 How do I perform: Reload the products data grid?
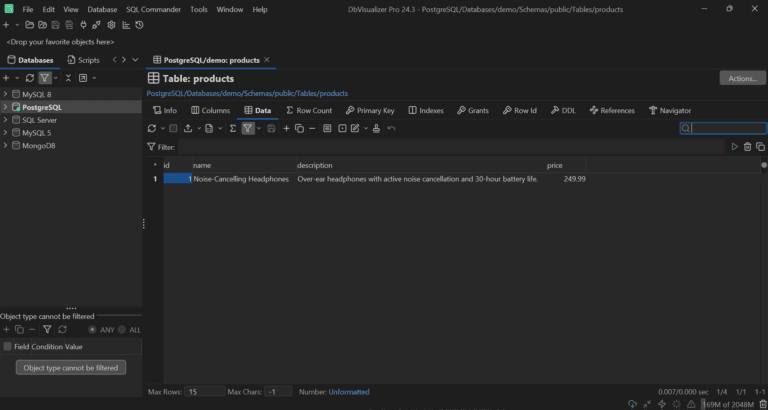(152, 128)
